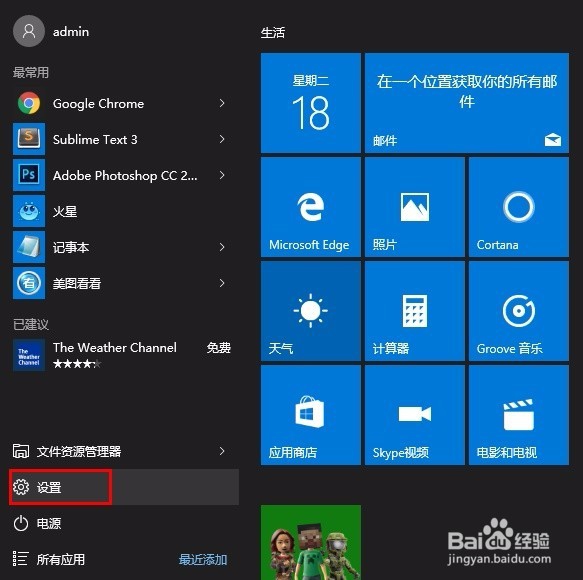Image resolution: width=583 pixels, height=580 pixels.
Task: Expand 文件资源管理器 arrow
Action: point(222,451)
